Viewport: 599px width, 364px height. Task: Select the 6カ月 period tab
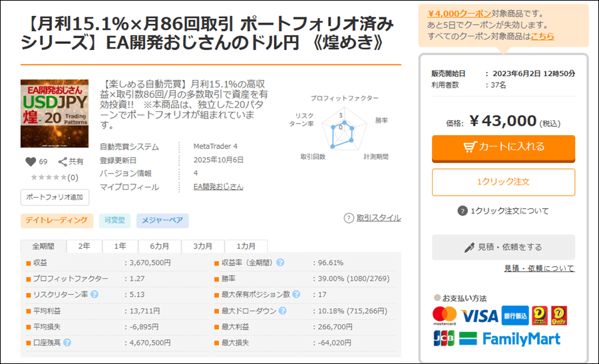click(x=159, y=246)
